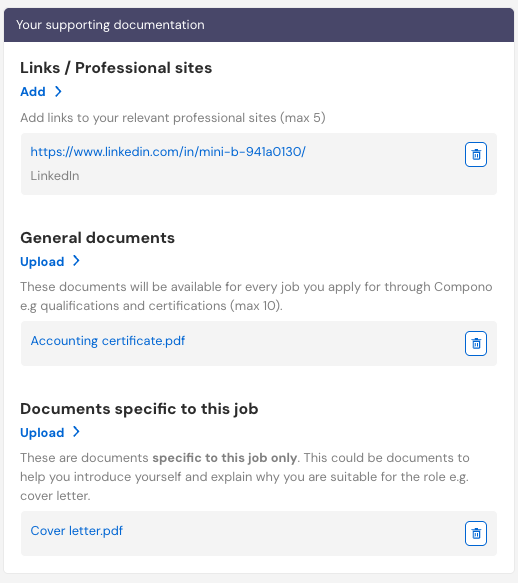Open the linkedin.com/in/mini-b-941a0130 URL
The width and height of the screenshot is (518, 583).
pyautogui.click(x=168, y=152)
